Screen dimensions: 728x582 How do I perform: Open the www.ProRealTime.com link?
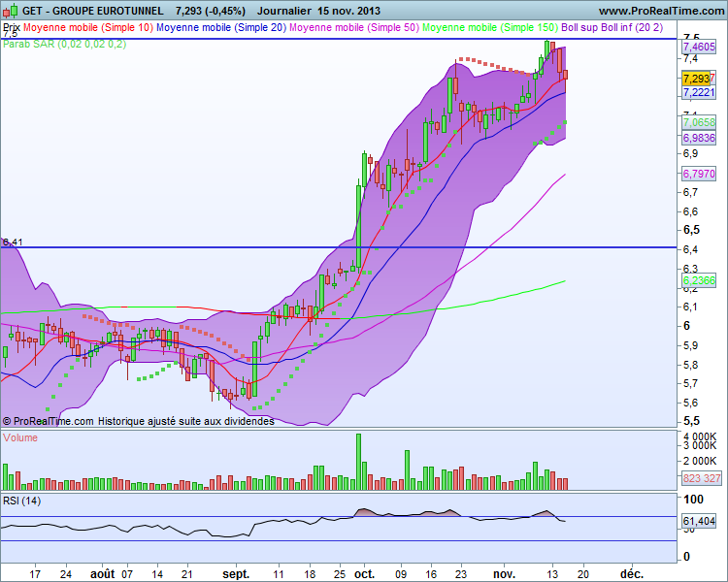click(662, 11)
